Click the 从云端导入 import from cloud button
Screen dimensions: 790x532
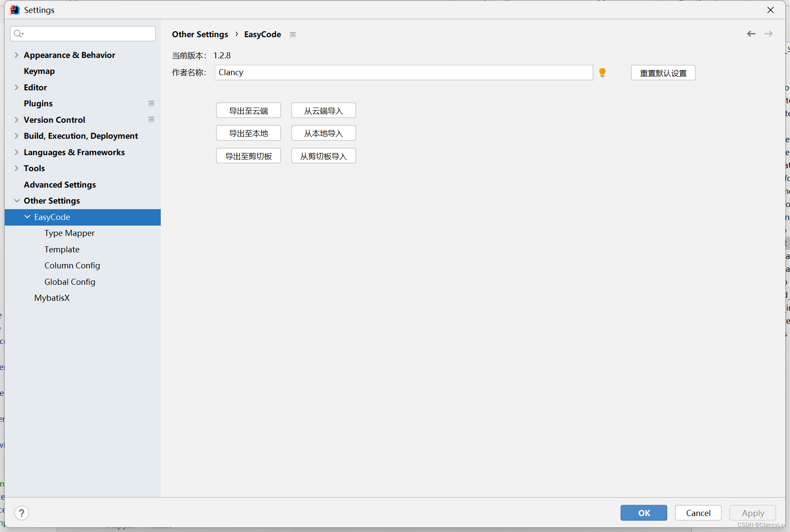click(324, 111)
